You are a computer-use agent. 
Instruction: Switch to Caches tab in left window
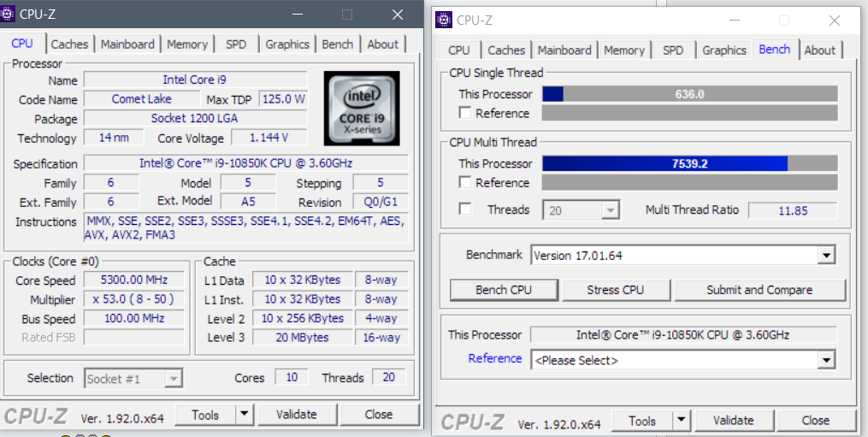(x=69, y=44)
